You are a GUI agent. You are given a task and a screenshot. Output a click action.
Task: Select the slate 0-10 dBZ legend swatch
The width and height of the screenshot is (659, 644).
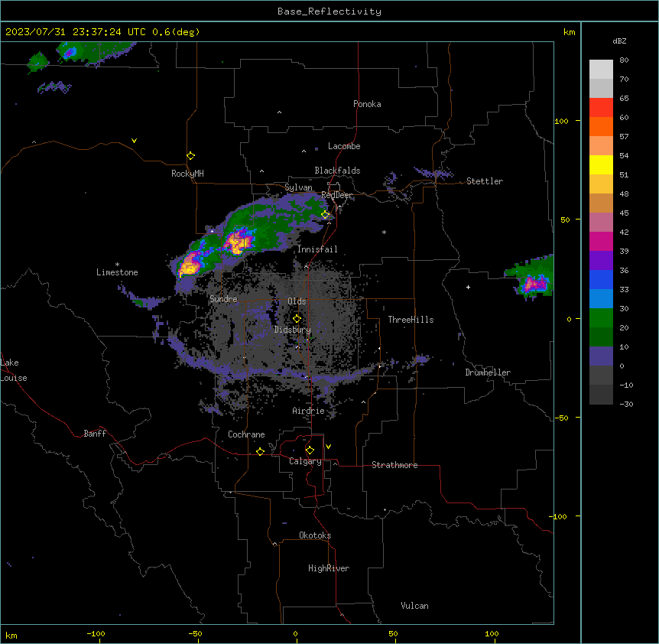tap(601, 356)
